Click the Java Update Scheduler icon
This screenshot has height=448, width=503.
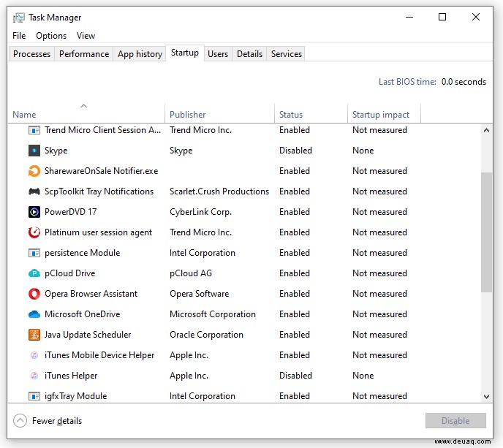tap(34, 335)
